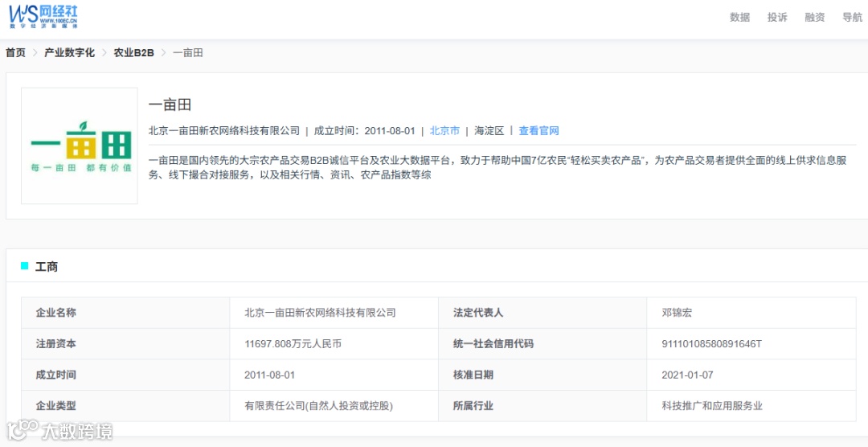
Task: Select the company description paragraph
Action: pos(498,168)
